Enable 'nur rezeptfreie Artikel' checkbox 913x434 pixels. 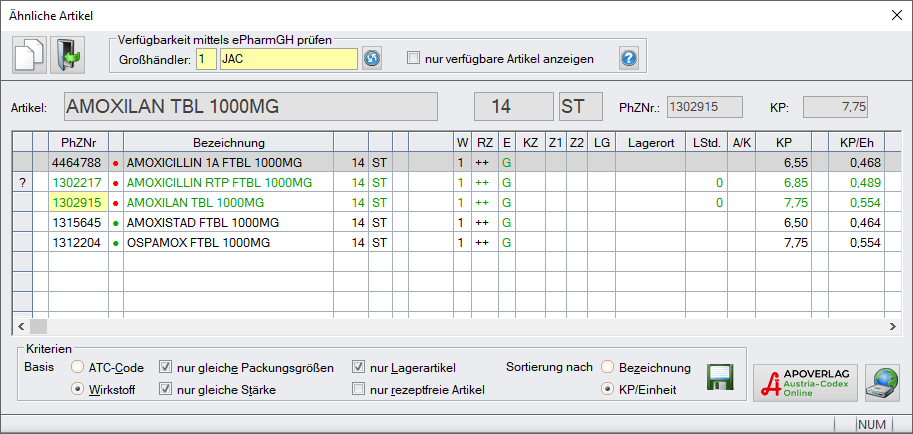point(359,389)
